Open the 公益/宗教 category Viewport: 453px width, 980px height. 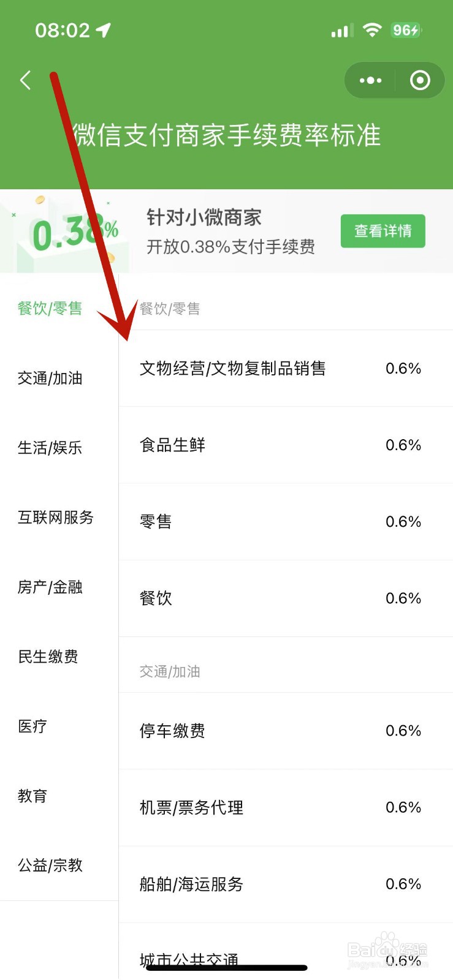tap(50, 865)
